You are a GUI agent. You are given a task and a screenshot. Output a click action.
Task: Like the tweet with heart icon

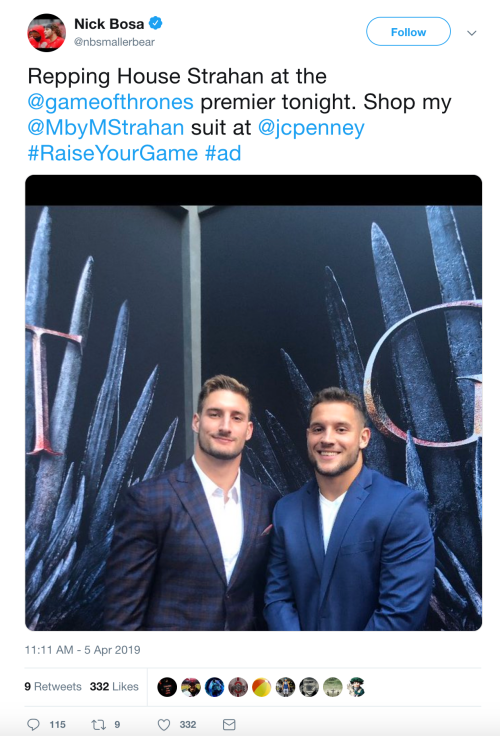pyautogui.click(x=163, y=724)
